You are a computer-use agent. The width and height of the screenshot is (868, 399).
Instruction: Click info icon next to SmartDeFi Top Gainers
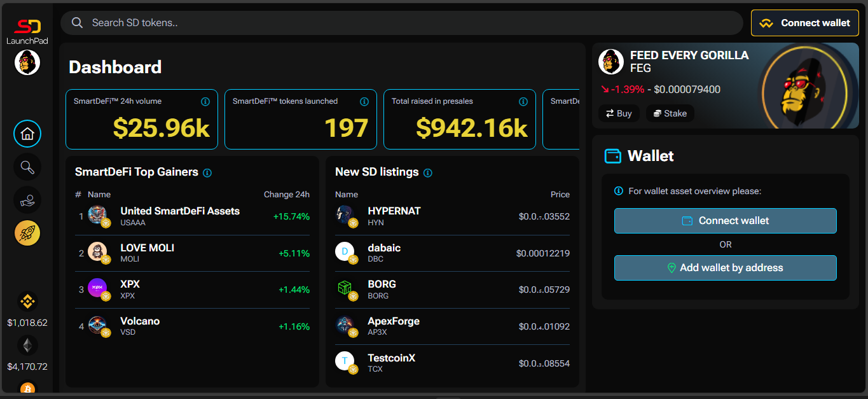207,172
